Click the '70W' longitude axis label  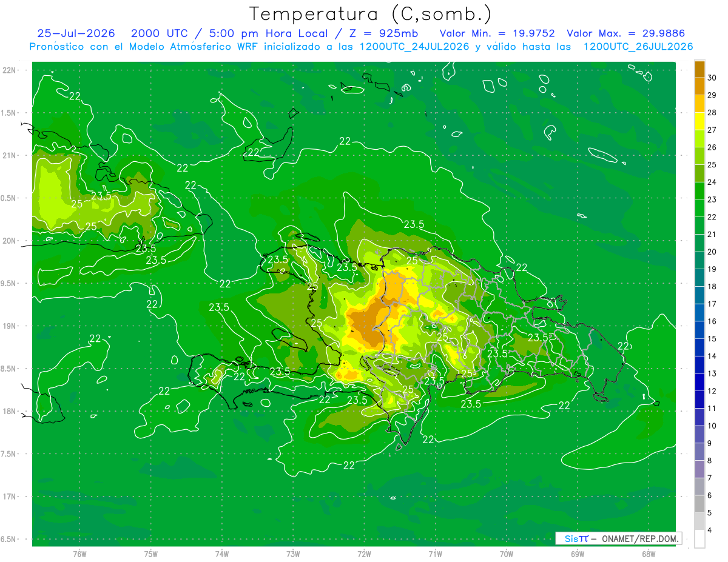click(506, 554)
